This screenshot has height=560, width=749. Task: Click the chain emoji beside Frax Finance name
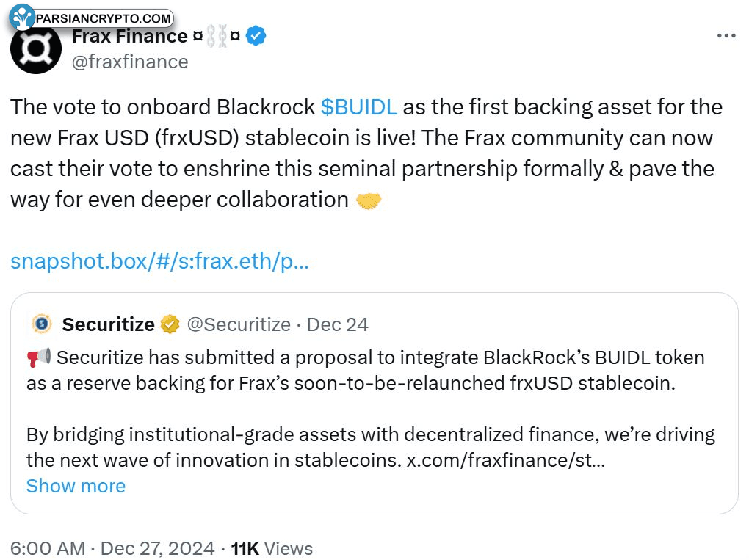217,36
